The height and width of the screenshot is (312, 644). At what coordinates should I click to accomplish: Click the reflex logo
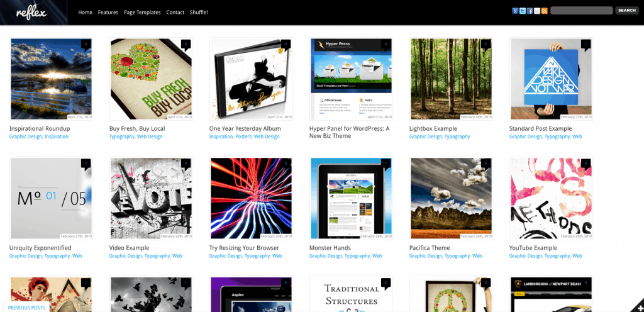(x=31, y=13)
